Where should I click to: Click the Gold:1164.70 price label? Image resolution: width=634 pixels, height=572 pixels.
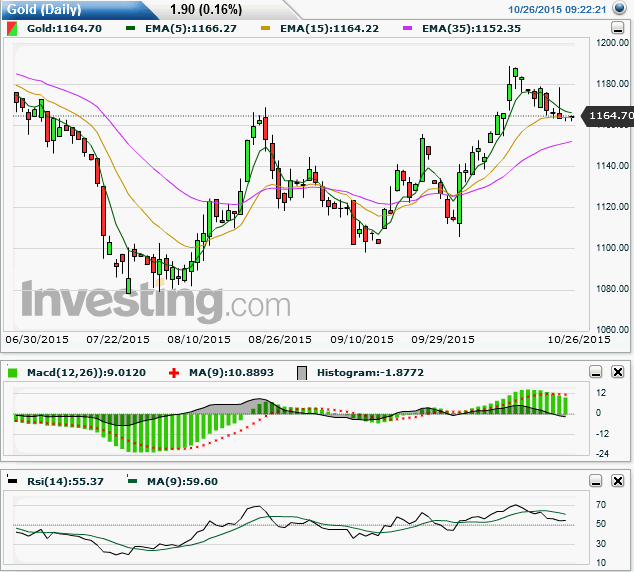tap(64, 29)
